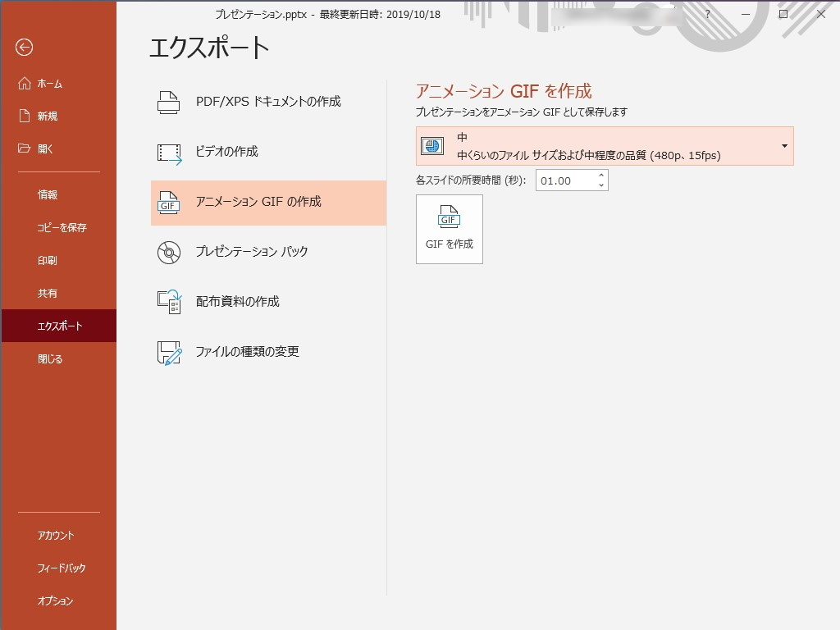Click the PDF/XPS ドキュメントの作成 printer icon
The image size is (840, 630).
tap(168, 100)
